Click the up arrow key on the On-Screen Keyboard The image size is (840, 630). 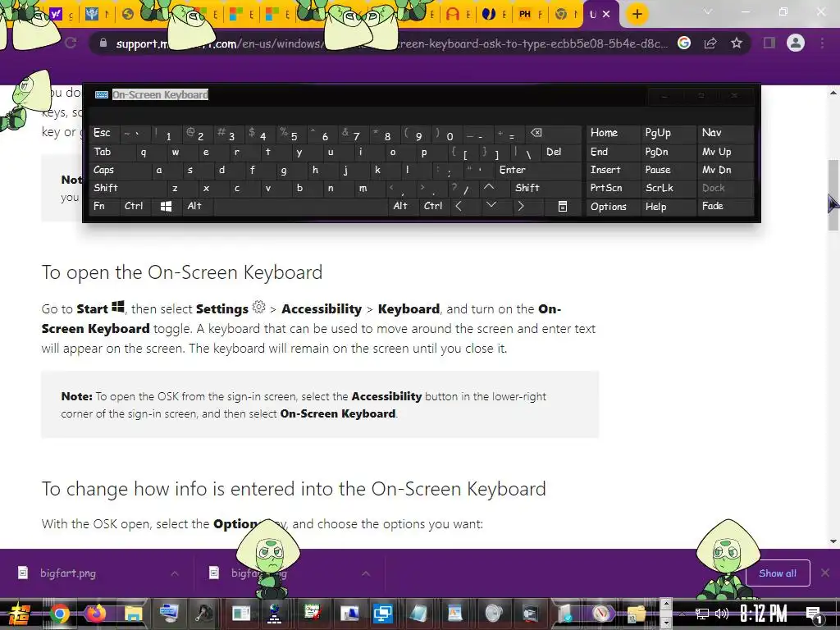tap(489, 188)
